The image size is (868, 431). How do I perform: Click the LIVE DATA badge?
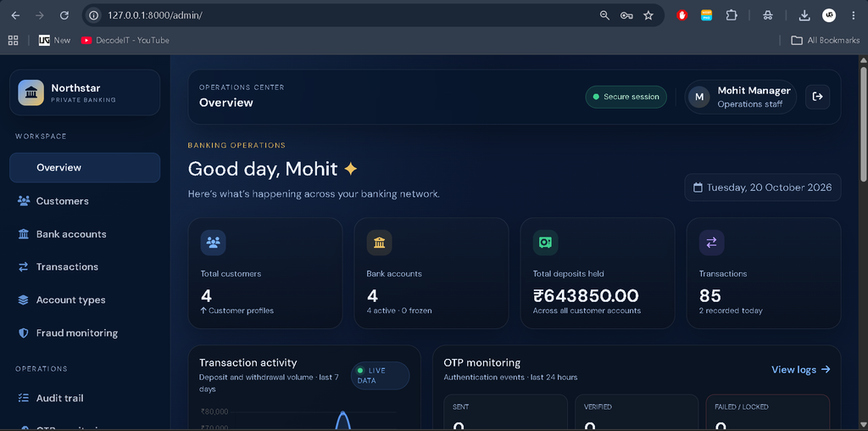[x=380, y=376]
